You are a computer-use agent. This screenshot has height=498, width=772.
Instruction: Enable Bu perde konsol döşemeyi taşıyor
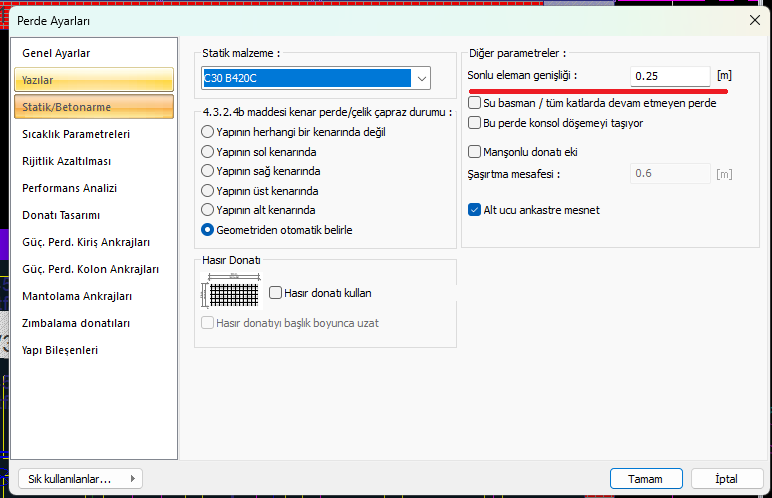click(x=474, y=123)
